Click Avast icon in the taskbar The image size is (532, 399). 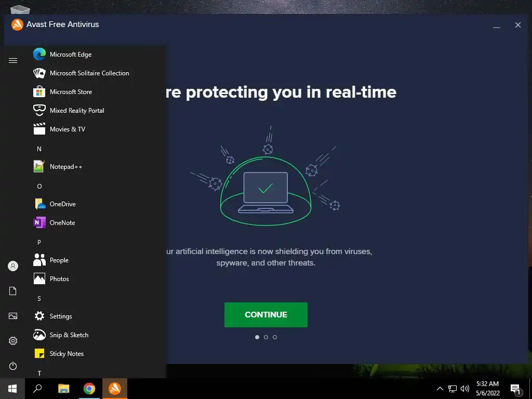115,389
